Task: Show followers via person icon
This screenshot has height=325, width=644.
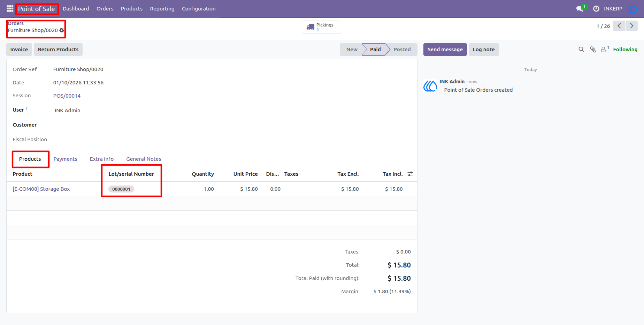Action: tap(605, 50)
